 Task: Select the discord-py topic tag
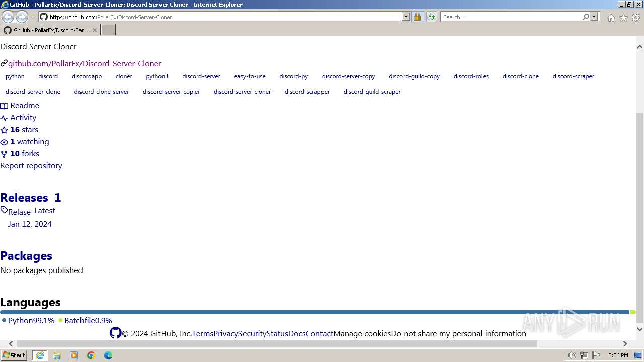click(293, 76)
